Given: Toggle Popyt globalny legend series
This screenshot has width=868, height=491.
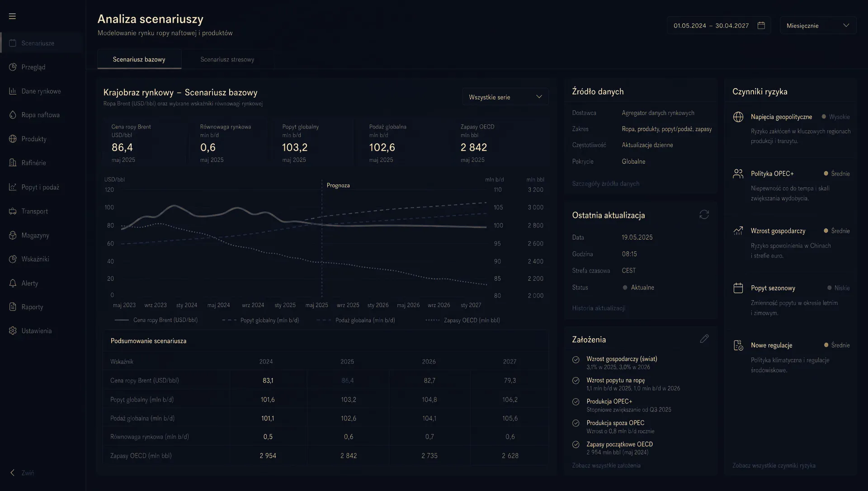Looking at the screenshot, I should point(260,320).
